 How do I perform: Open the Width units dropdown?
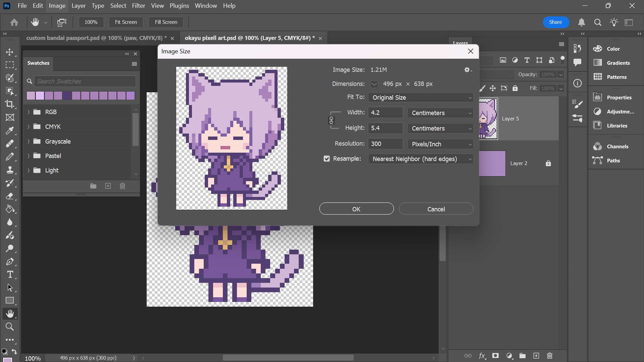[x=440, y=113]
